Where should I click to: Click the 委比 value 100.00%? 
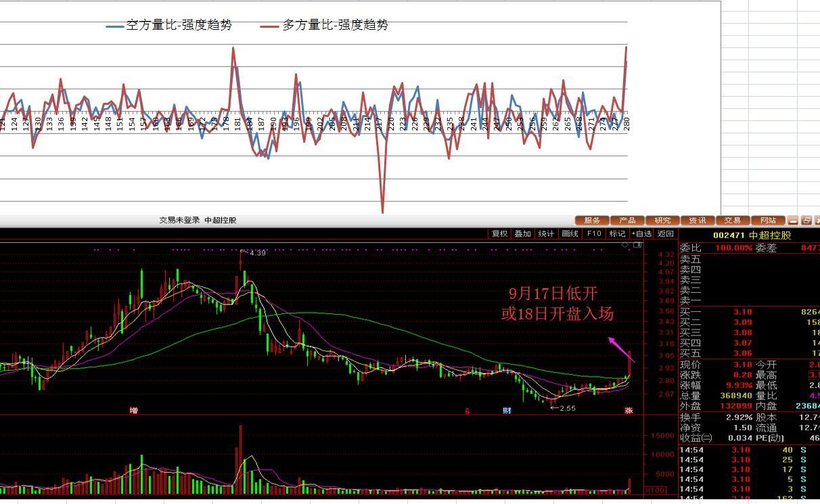tap(734, 248)
